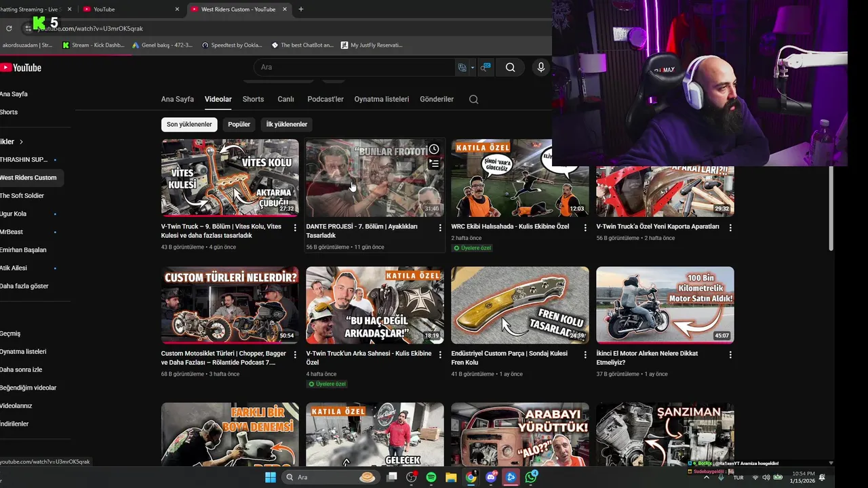Open WhatsApp from the taskbar
The image size is (868, 488).
pos(531,477)
